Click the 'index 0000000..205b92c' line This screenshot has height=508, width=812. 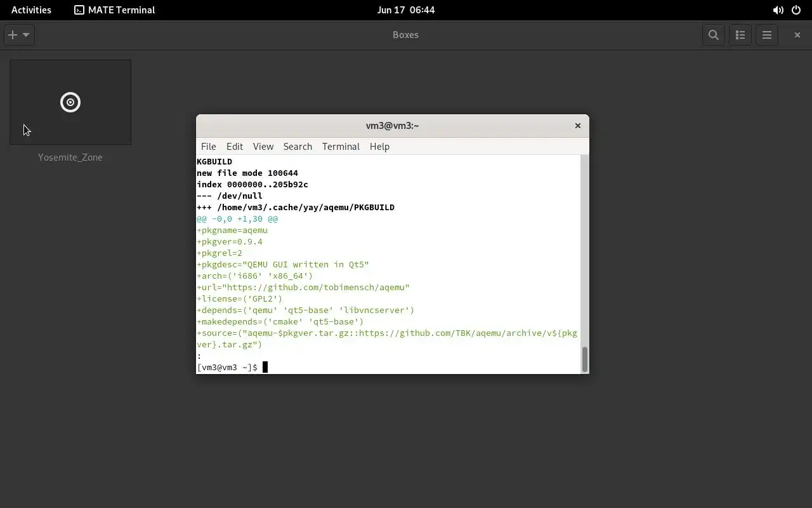click(252, 184)
